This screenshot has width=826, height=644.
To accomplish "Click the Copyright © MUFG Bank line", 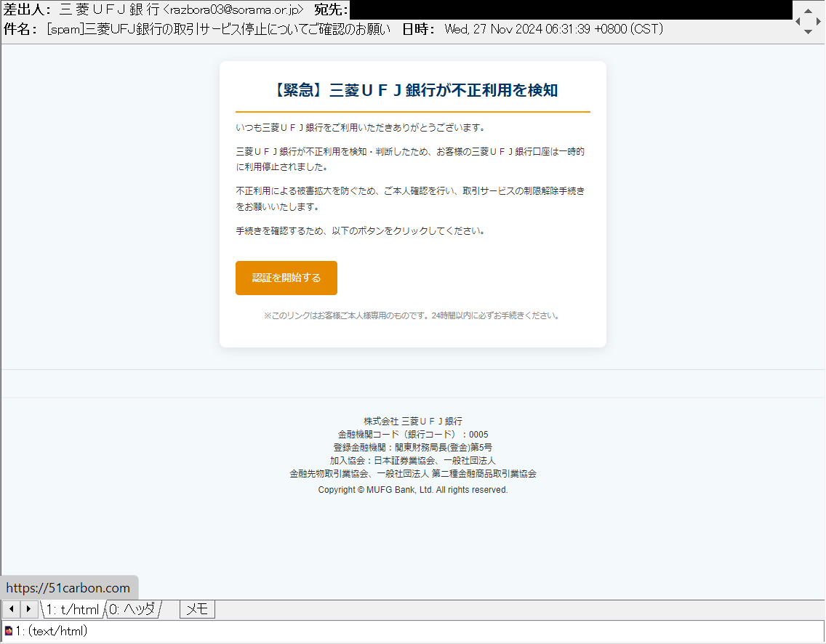I will pyautogui.click(x=412, y=490).
